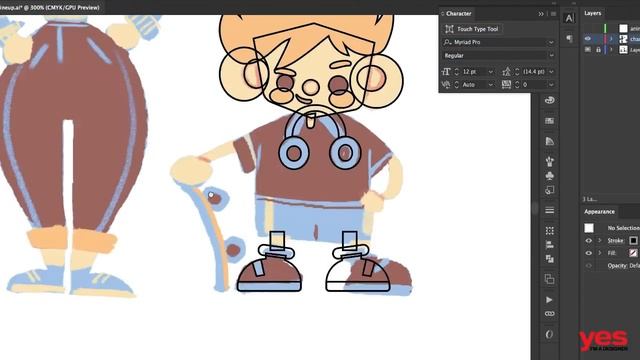Image resolution: width=640 pixels, height=360 pixels.
Task: Toggle Fill visibility in Appearance panel
Action: (x=589, y=253)
